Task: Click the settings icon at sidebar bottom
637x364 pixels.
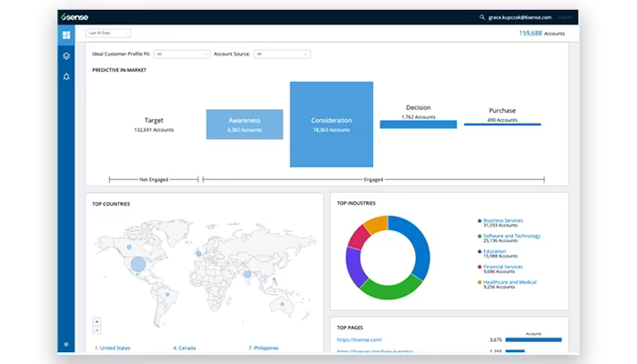Action: 66,345
